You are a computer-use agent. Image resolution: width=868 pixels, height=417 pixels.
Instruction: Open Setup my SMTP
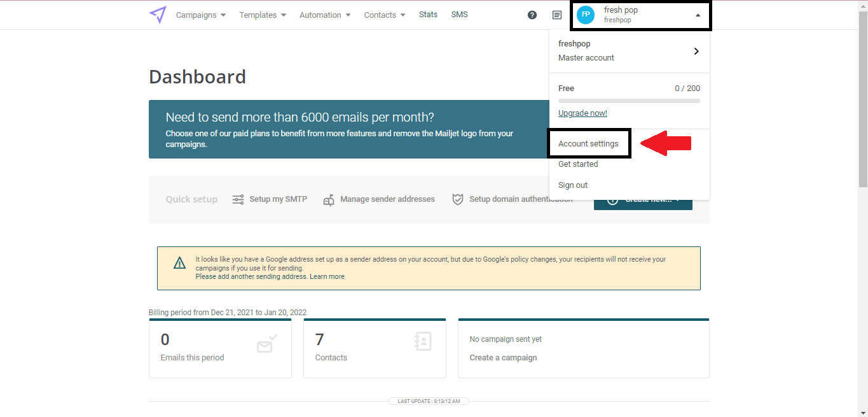pos(270,199)
